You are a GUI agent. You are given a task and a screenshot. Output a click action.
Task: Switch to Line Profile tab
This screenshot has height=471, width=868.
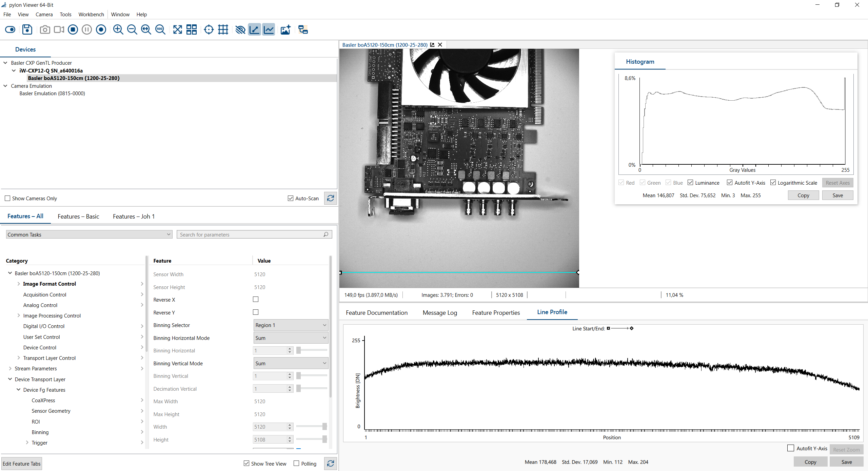(x=551, y=312)
